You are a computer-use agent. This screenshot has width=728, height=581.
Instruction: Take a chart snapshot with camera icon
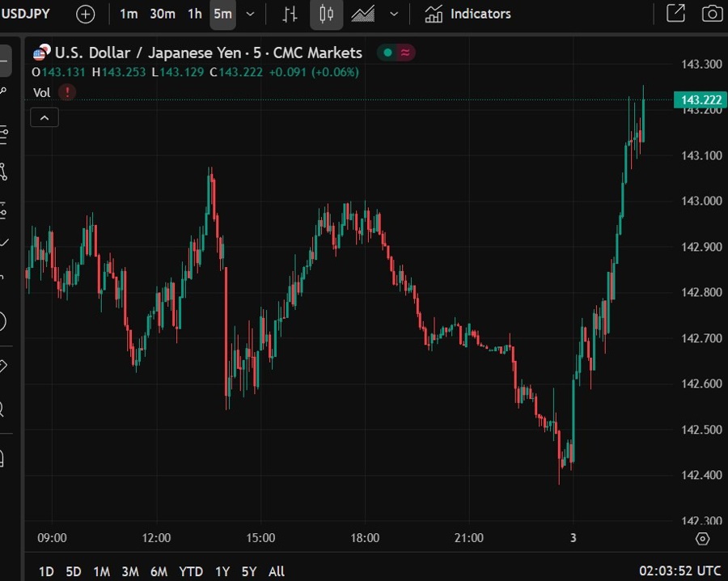711,14
